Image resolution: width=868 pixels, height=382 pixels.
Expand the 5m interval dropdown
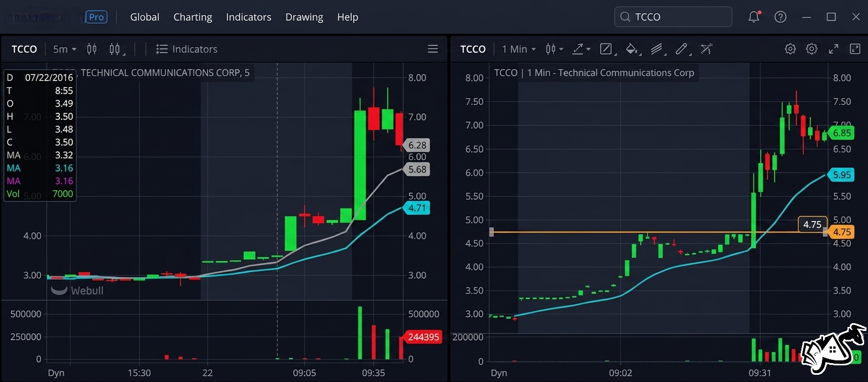[x=64, y=49]
